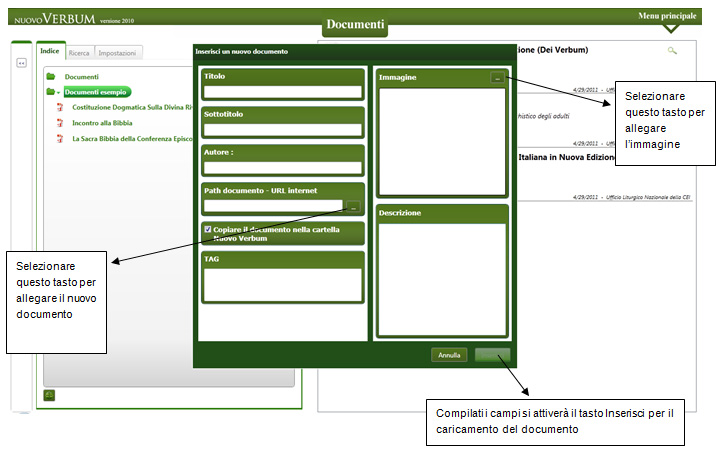720x452 pixels.
Task: Click the PDF icon beside Costituzione Dogmatica
Action: pos(59,107)
